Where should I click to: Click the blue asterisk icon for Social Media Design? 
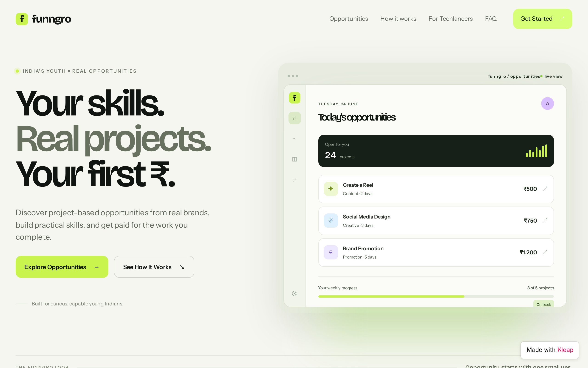[x=331, y=221]
